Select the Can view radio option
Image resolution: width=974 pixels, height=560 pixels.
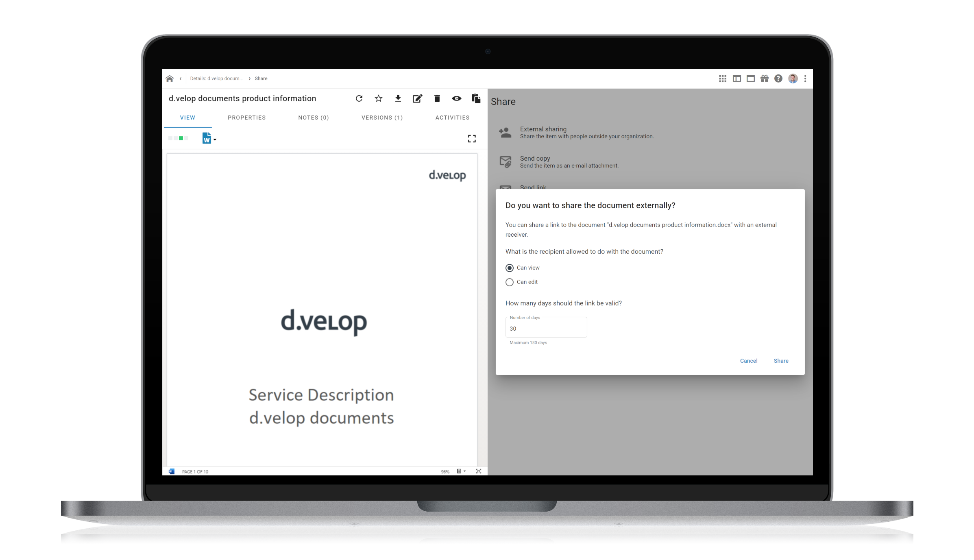click(510, 268)
